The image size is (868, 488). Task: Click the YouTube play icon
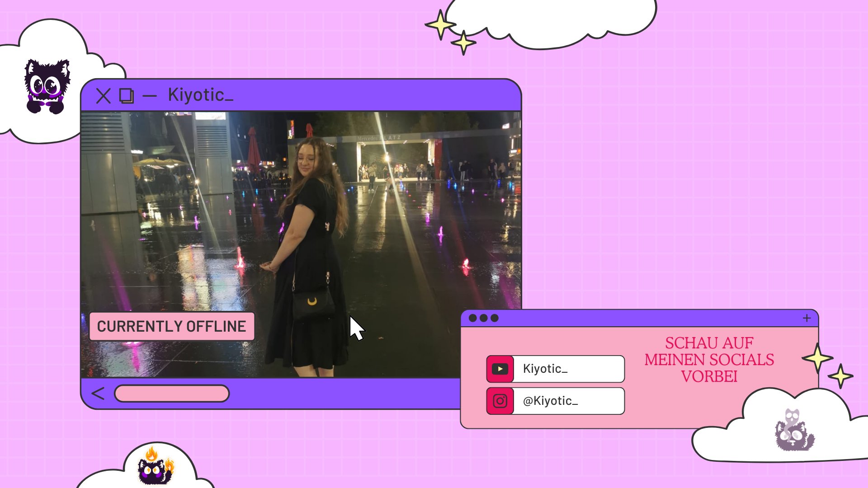pos(500,369)
